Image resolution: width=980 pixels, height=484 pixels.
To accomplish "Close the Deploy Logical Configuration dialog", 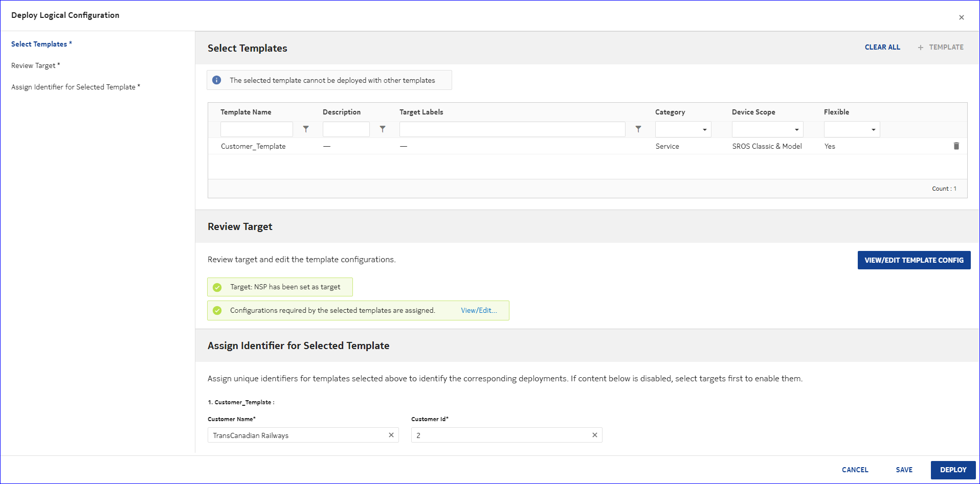I will point(961,17).
